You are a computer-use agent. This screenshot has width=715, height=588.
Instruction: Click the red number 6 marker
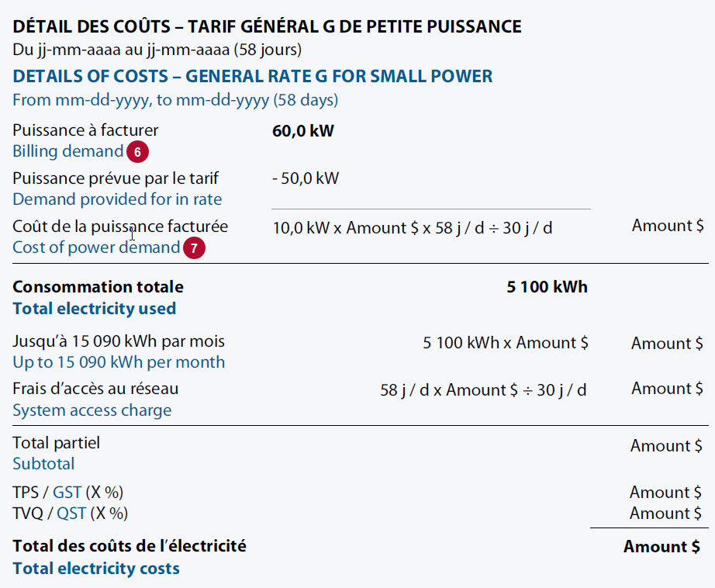tap(137, 152)
